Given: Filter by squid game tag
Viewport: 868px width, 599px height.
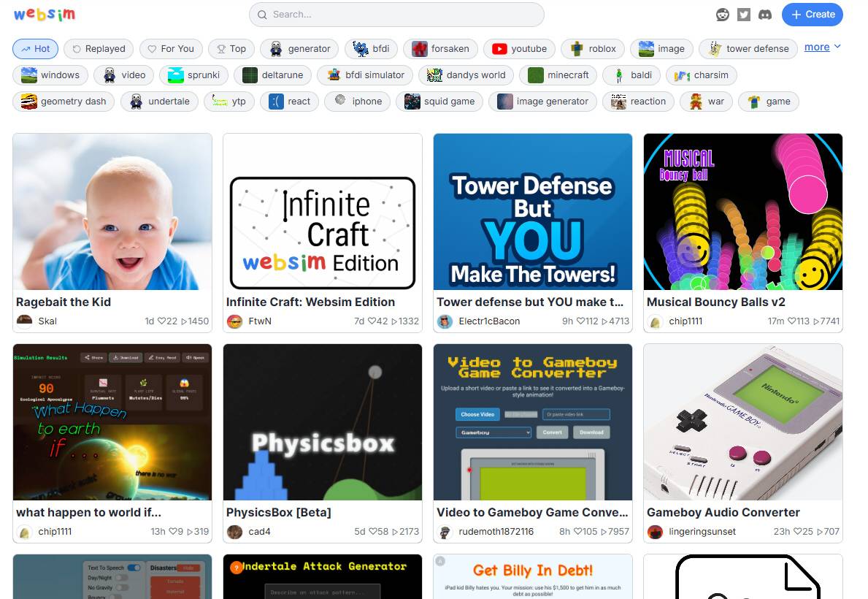Looking at the screenshot, I should pos(439,102).
